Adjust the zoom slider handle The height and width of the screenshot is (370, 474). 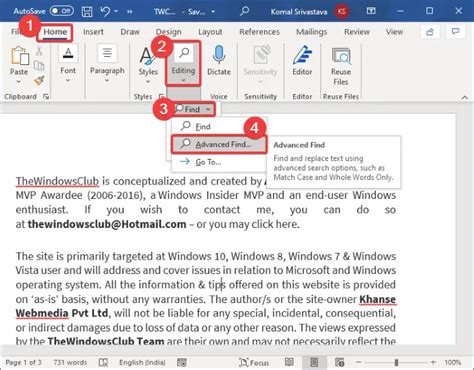pos(396,362)
